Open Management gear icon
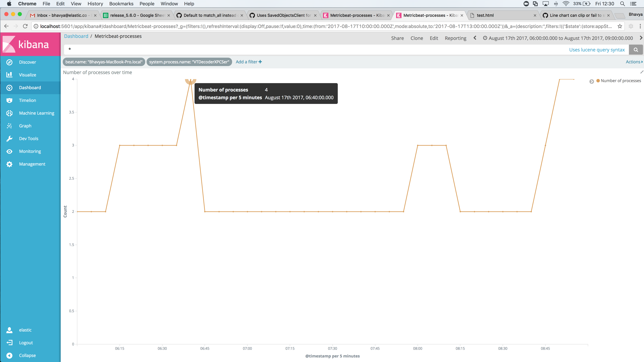 [x=10, y=164]
